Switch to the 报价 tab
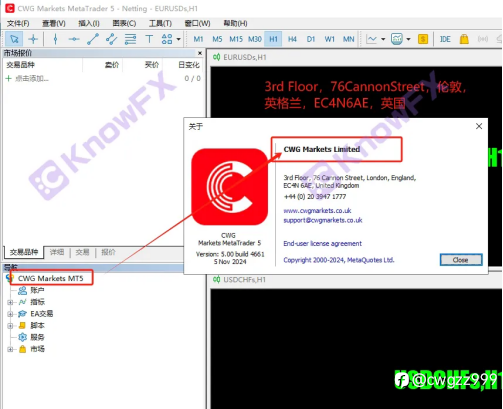Screen dimensions: 503x409 click(108, 252)
